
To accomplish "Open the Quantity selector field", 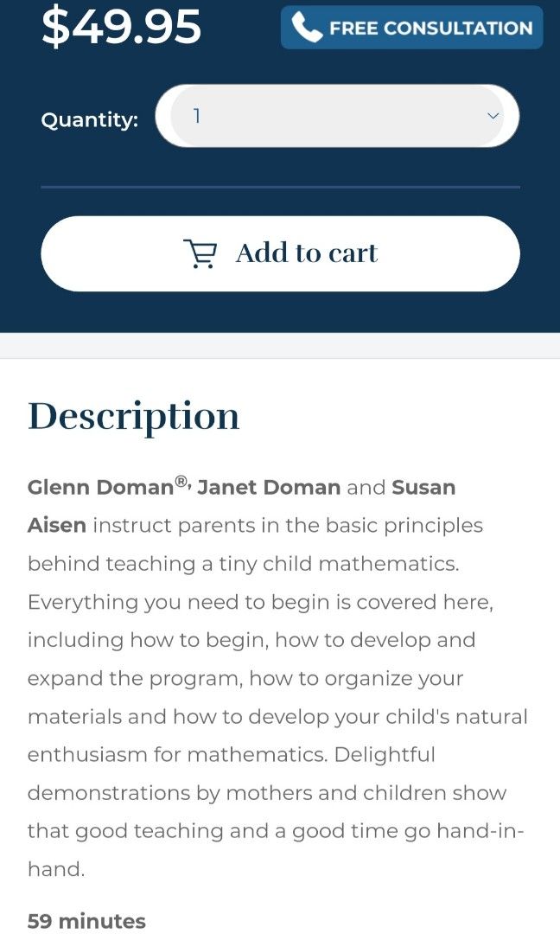I will click(x=337, y=116).
